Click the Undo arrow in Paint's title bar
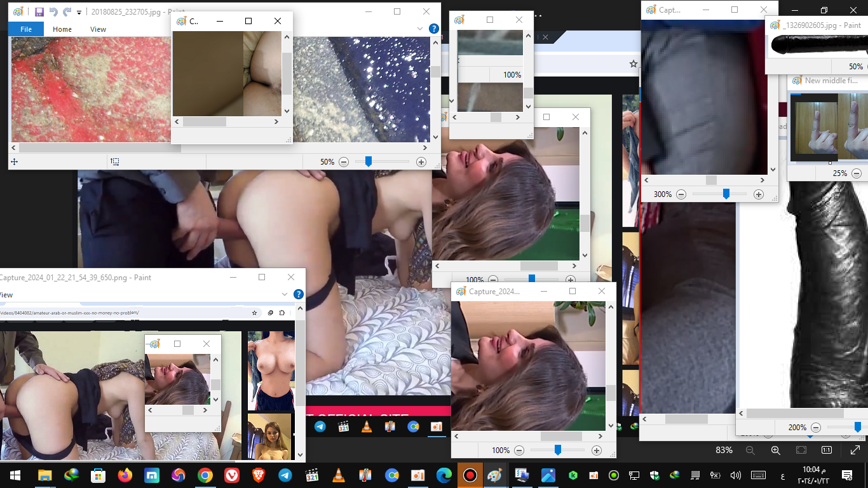This screenshot has height=488, width=868. [x=53, y=12]
